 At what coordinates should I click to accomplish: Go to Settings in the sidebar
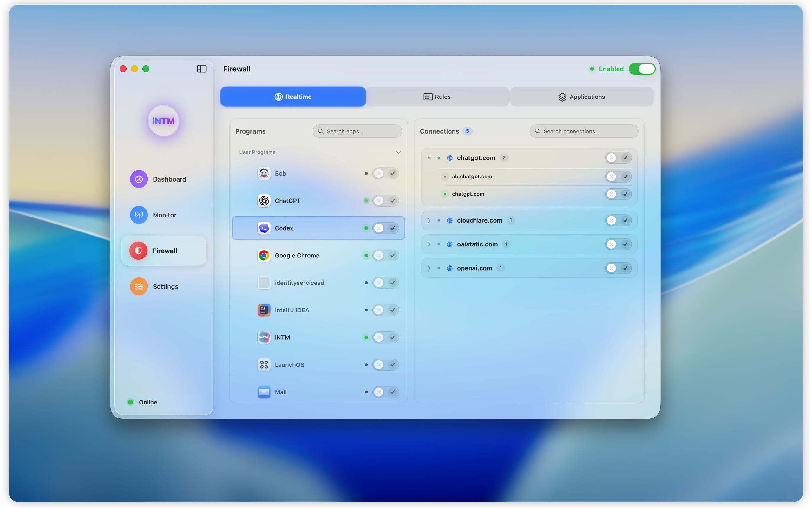click(x=163, y=286)
